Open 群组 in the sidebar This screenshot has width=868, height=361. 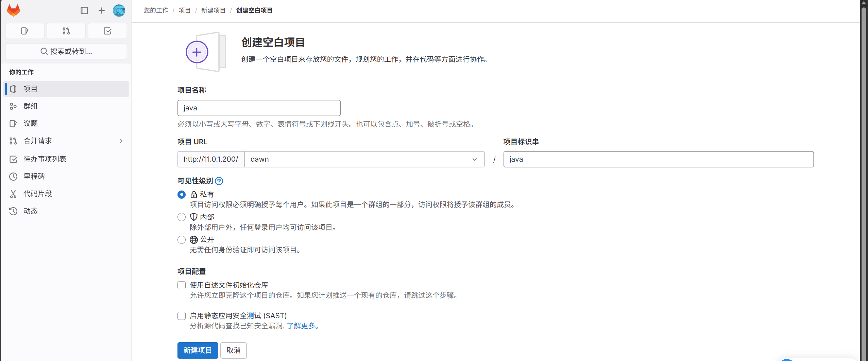(x=66, y=106)
